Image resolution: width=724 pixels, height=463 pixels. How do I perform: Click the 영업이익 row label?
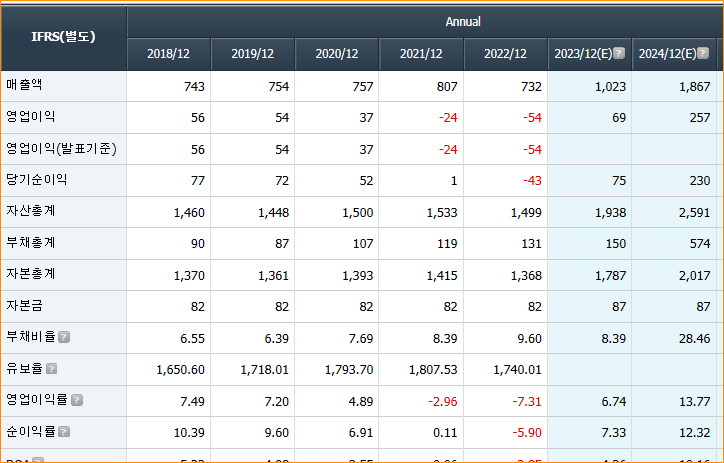(30, 116)
